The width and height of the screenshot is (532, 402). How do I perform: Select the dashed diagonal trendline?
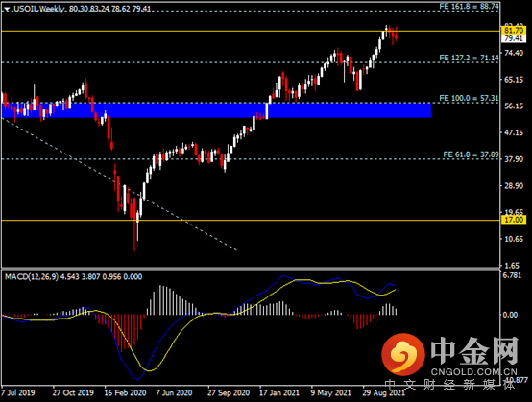pyautogui.click(x=119, y=184)
